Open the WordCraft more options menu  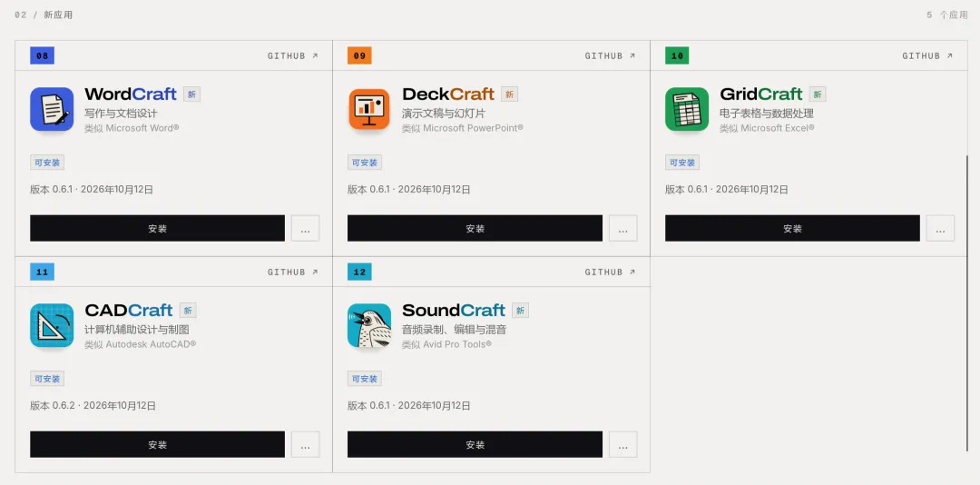pos(305,228)
